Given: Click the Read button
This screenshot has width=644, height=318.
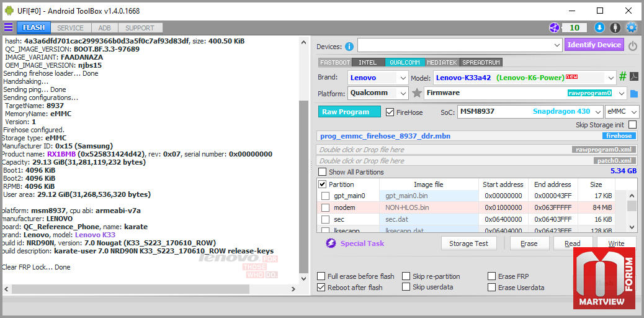Looking at the screenshot, I should (573, 243).
